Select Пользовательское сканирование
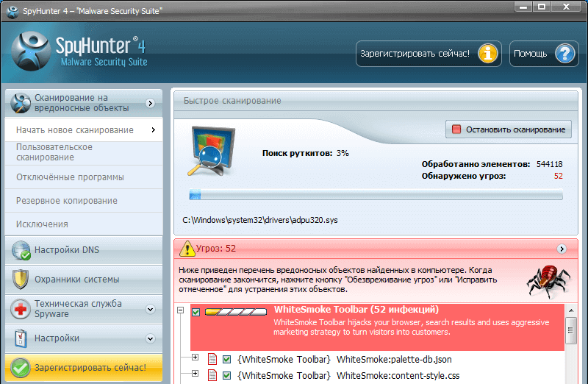Screen dimensions: 588x384 (84, 152)
